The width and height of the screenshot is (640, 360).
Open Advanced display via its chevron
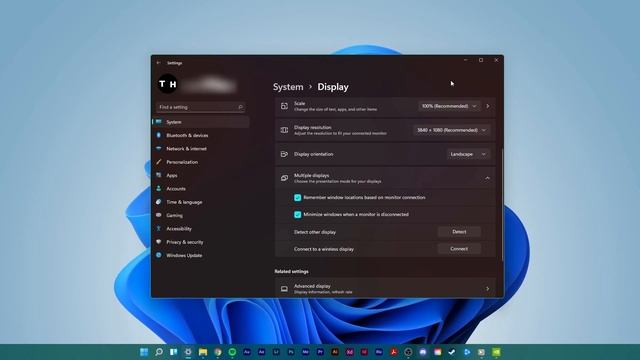pyautogui.click(x=488, y=289)
